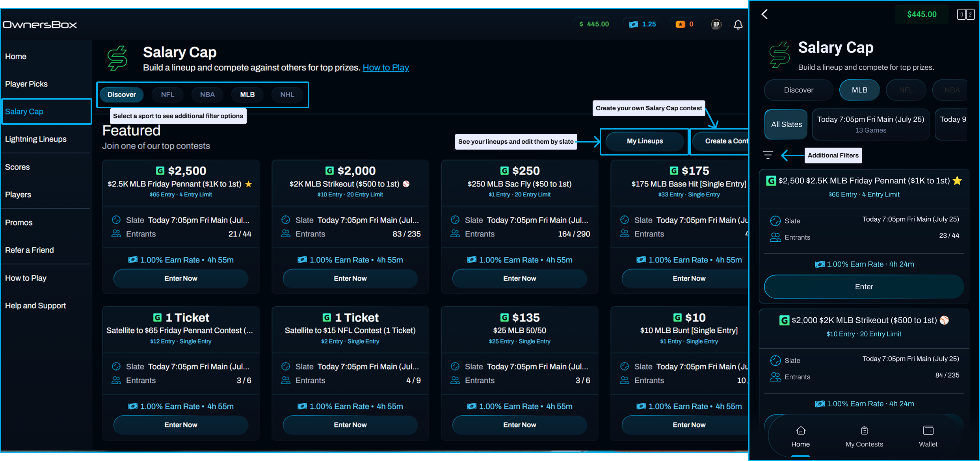
Task: Open Refer a Friend in the sidebar
Action: 29,250
